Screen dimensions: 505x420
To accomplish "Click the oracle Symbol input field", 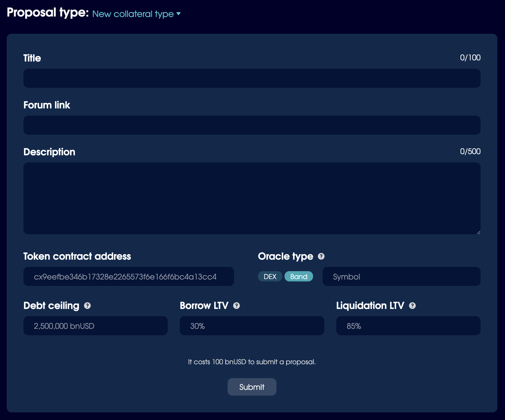I will pyautogui.click(x=401, y=276).
